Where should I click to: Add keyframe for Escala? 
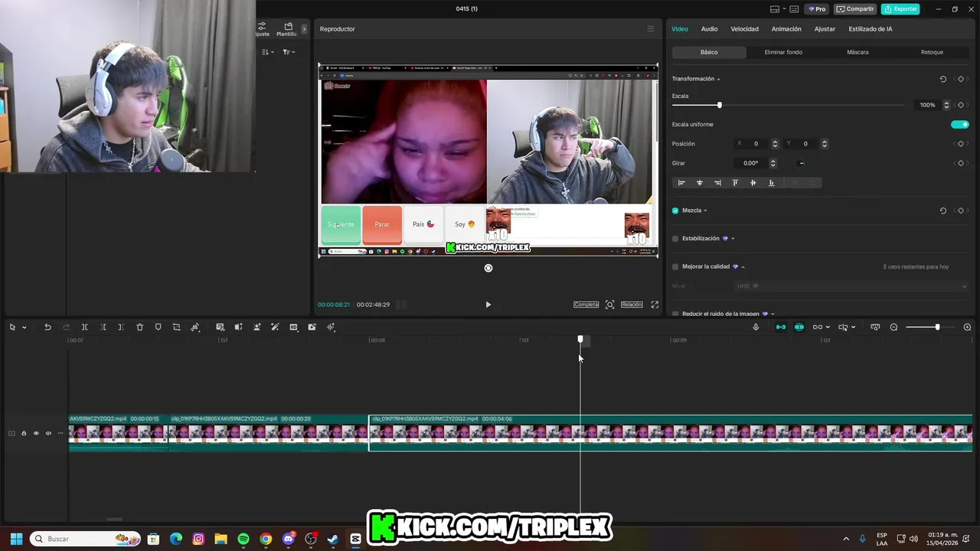[x=961, y=105]
